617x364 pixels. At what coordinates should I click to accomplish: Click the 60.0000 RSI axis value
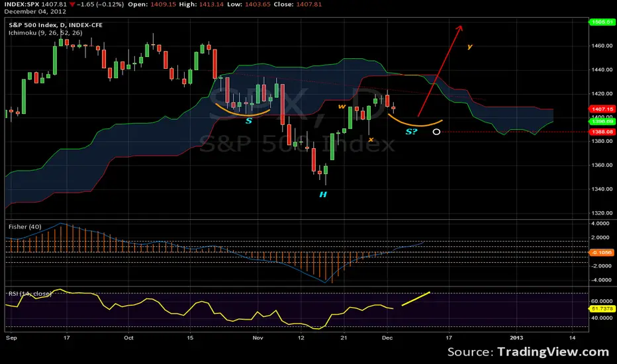pyautogui.click(x=602, y=301)
